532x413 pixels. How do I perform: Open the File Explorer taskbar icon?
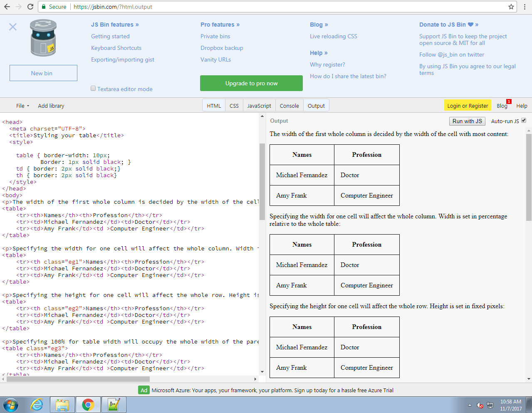pyautogui.click(x=62, y=405)
